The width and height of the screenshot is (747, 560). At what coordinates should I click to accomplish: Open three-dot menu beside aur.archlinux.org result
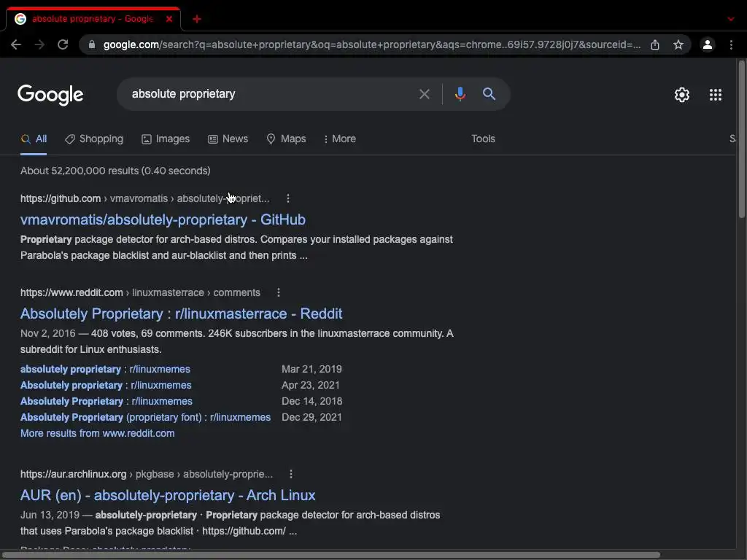coord(291,474)
